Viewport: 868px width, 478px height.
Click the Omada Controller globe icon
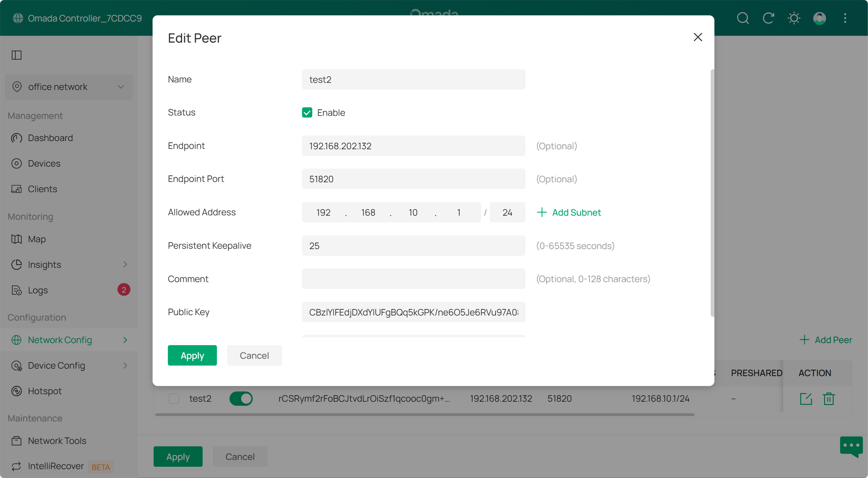[x=18, y=18]
